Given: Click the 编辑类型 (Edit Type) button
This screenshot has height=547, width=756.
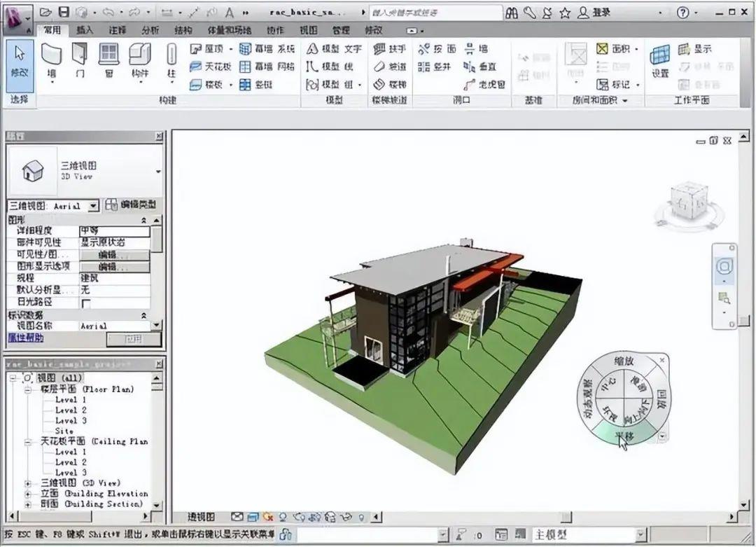Looking at the screenshot, I should tap(132, 205).
